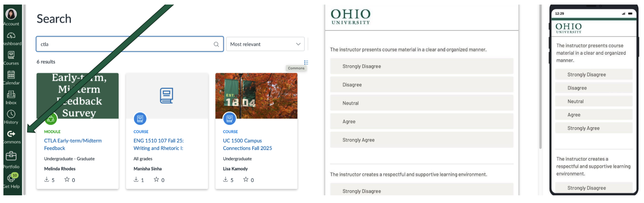Open CTLA Early-term/Midterm Feedback link
Screen dimensions: 644x203
[73, 144]
